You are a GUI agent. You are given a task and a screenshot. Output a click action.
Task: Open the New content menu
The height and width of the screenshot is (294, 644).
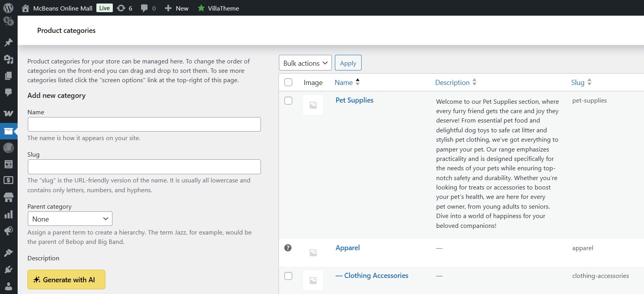tap(177, 8)
